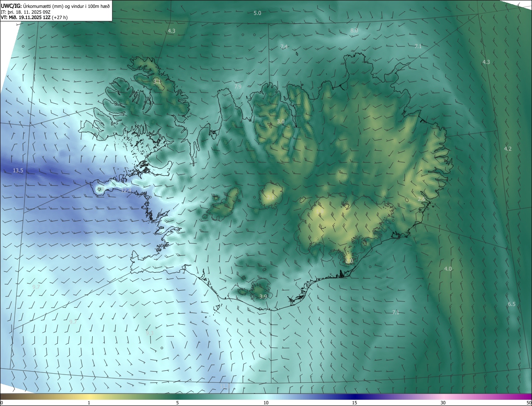Click the 10 tick on the color scale

tap(266, 403)
